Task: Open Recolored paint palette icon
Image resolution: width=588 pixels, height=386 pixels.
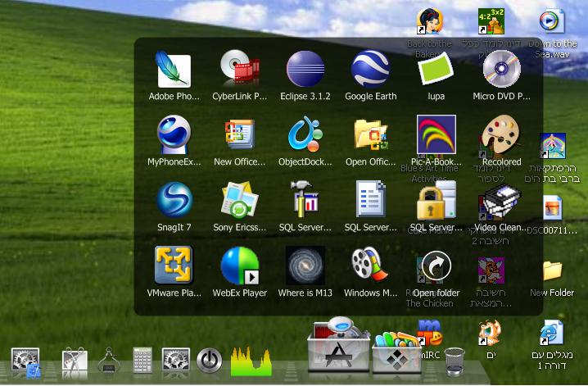Action: [x=501, y=134]
